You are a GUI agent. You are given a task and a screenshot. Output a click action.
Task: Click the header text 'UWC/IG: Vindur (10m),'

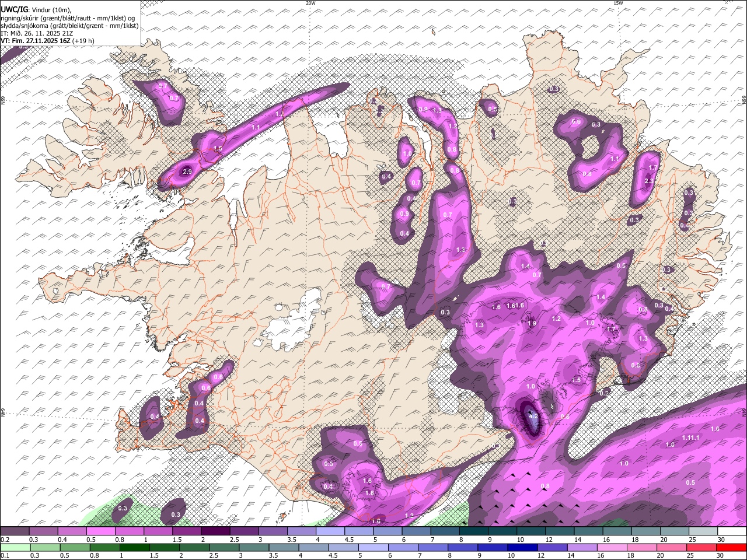[36, 9]
